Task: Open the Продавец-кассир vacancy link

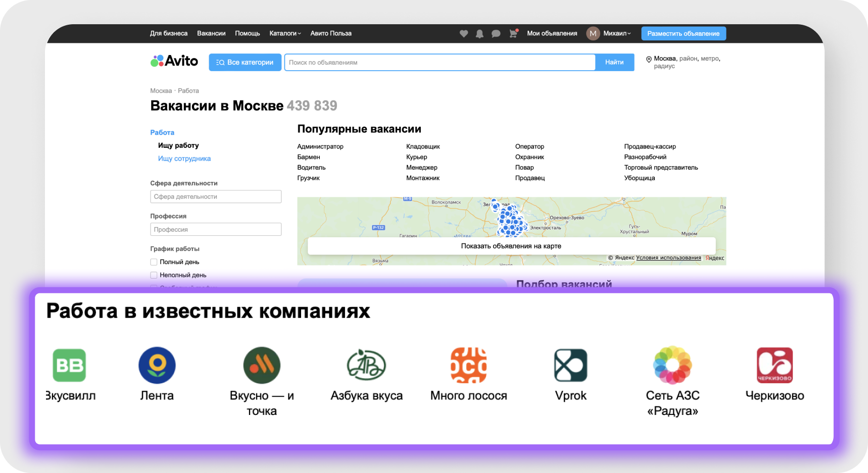Action: coord(650,146)
